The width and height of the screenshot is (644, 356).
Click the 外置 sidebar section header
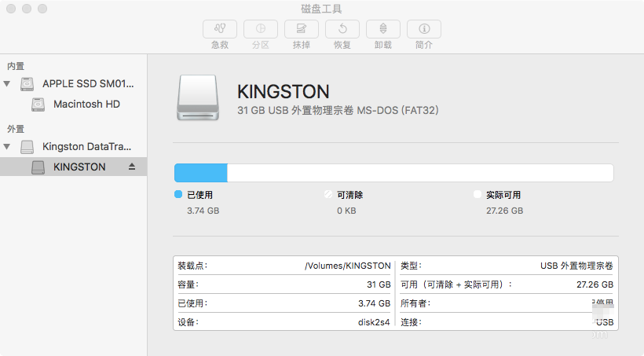click(16, 129)
